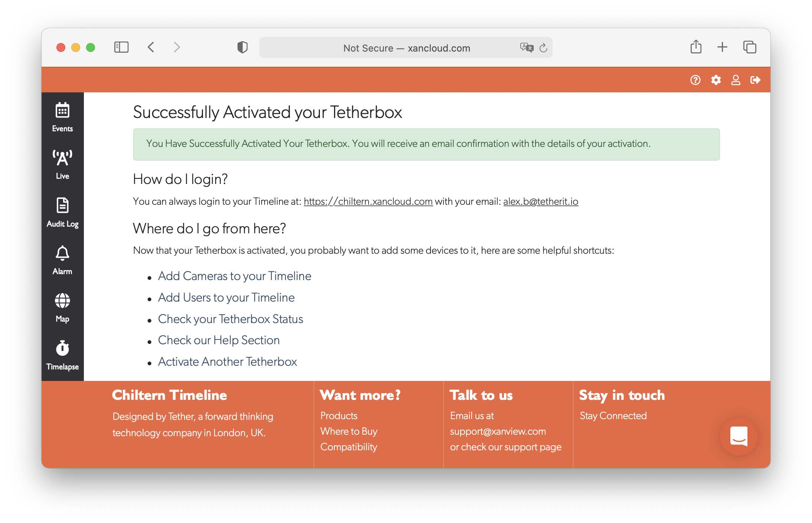Sign out using the logout icon
The width and height of the screenshot is (812, 523).
pos(756,79)
